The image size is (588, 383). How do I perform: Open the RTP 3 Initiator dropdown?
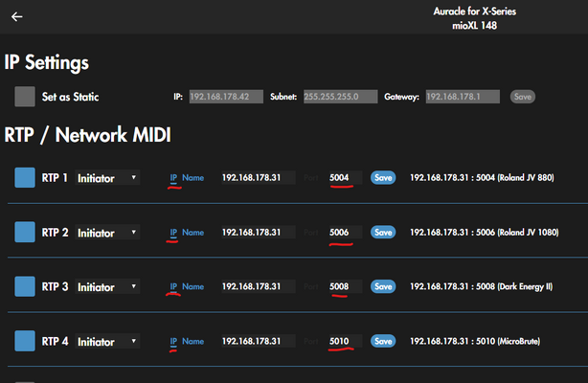point(107,287)
